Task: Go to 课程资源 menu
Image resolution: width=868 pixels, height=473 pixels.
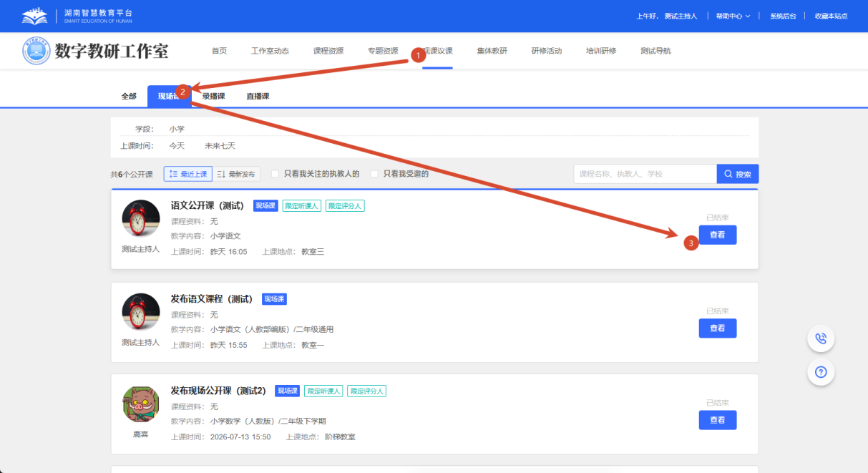Action: 328,51
